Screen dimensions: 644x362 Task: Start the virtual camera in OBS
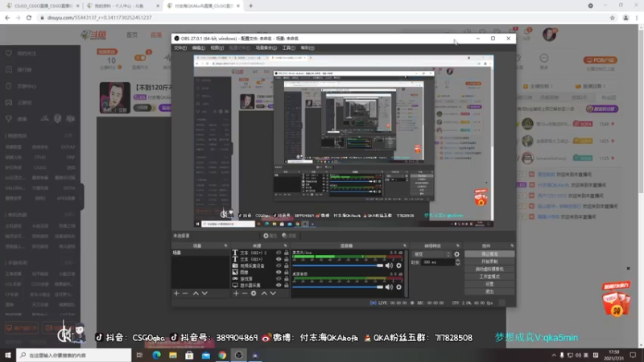489,269
